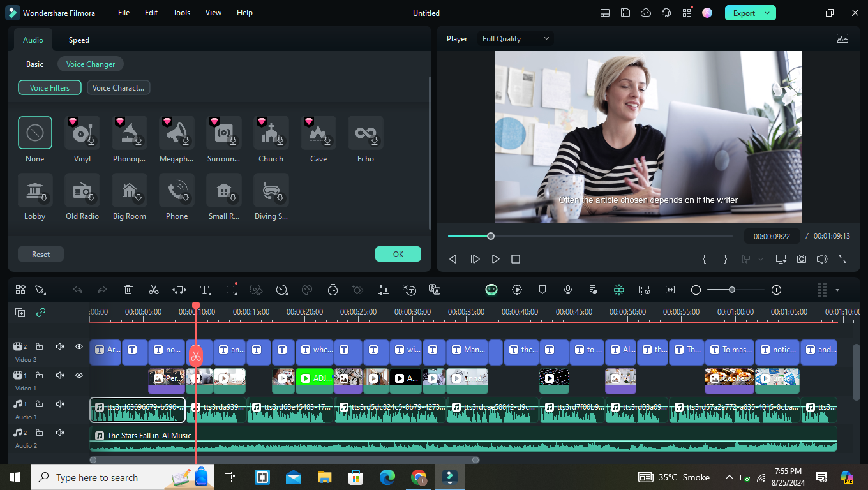
Task: Select the Big Room voice filter
Action: [x=130, y=191]
